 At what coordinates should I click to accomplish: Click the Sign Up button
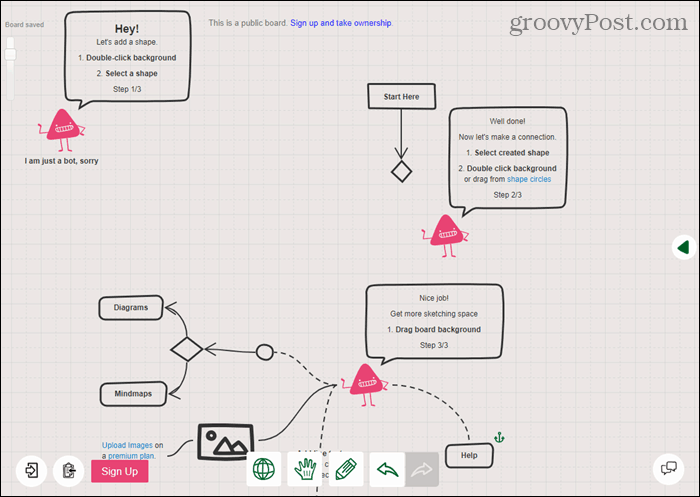(x=120, y=471)
